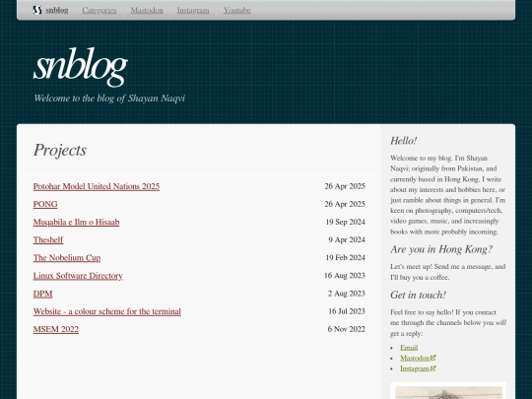Click the Email contact link in sidebar

click(409, 348)
